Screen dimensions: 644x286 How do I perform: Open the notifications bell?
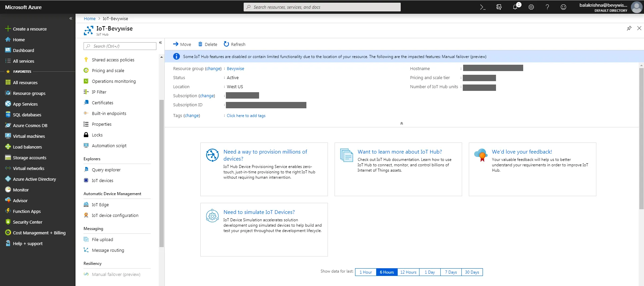click(515, 7)
